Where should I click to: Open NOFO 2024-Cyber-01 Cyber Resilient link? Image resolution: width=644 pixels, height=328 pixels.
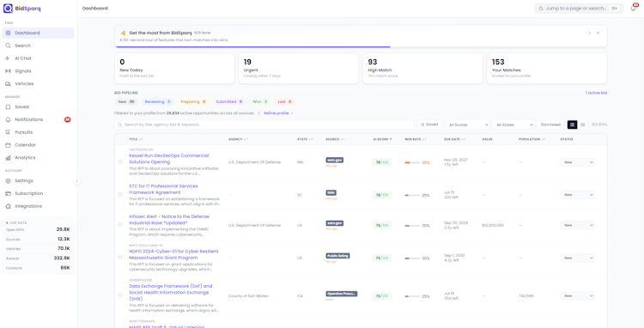pos(173,254)
